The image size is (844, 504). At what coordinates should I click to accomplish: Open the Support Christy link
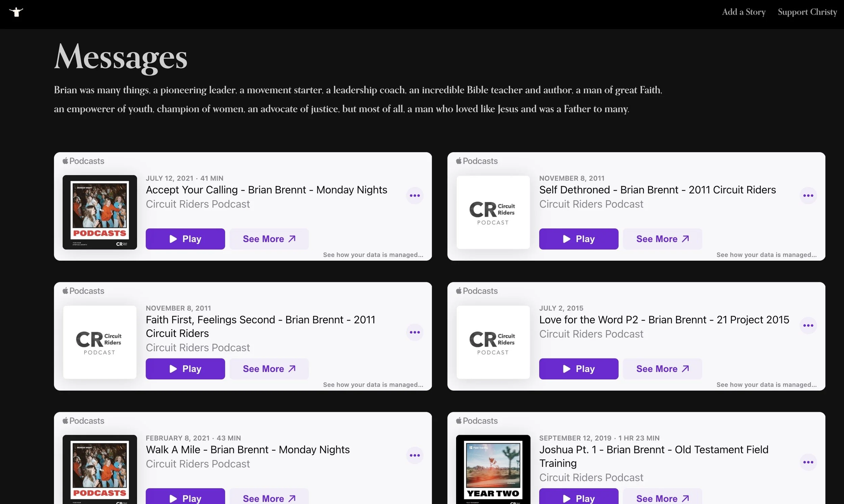coord(807,12)
